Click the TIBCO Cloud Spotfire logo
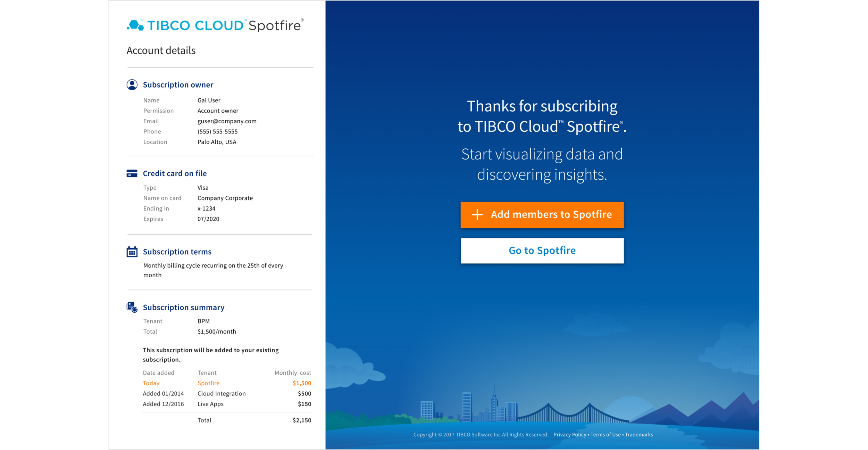 coord(215,25)
